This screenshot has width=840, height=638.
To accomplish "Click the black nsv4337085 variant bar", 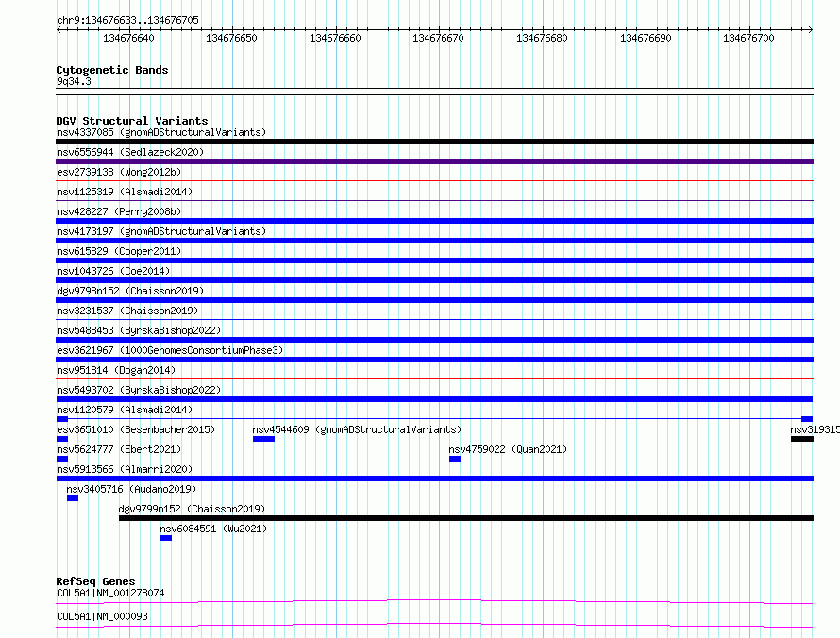I will [434, 142].
